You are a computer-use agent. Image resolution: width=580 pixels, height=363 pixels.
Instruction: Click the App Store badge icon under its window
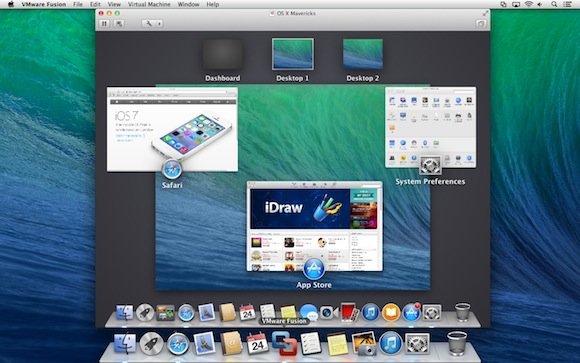tap(314, 269)
